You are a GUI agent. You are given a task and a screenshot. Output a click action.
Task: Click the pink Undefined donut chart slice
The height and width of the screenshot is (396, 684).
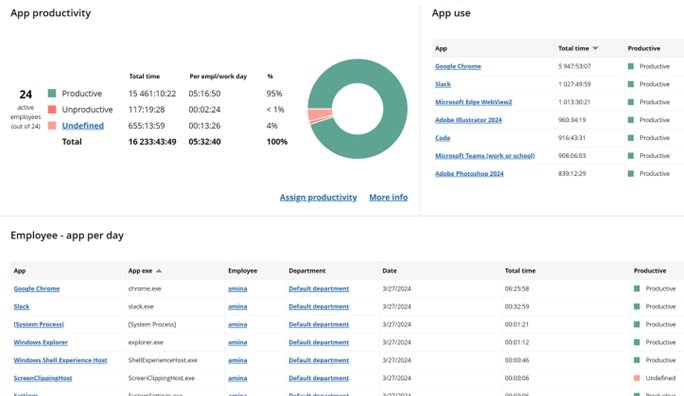click(x=320, y=116)
